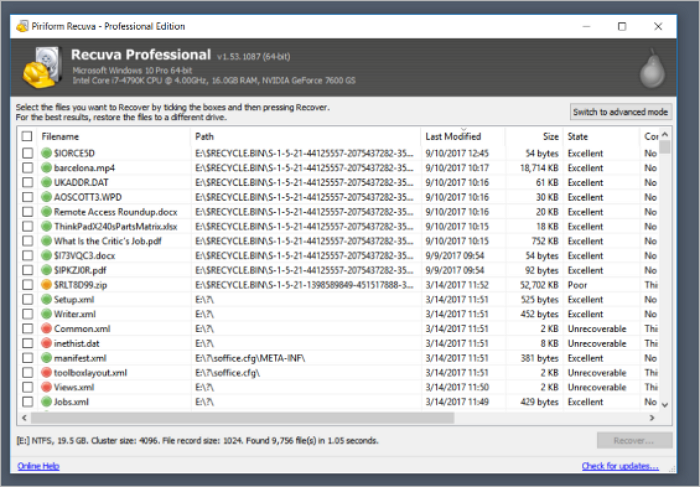The image size is (700, 487).
Task: Click 9/10/2017 12:45 modified date
Action: [457, 153]
